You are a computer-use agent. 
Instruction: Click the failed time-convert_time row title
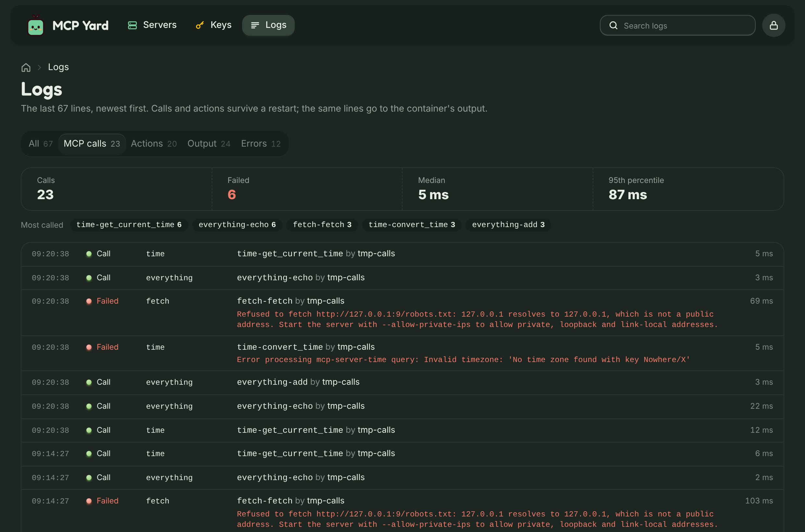point(305,347)
